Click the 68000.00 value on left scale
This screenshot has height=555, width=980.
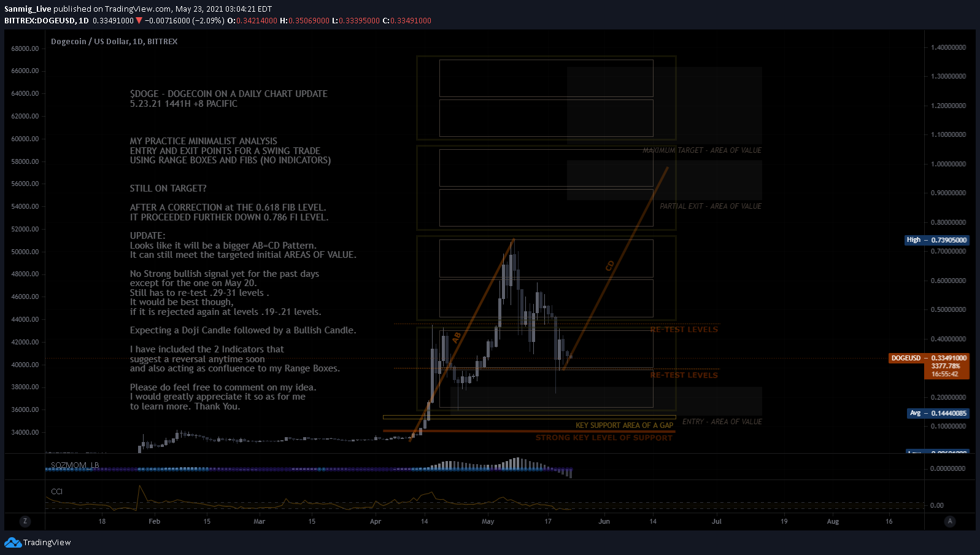(25, 49)
